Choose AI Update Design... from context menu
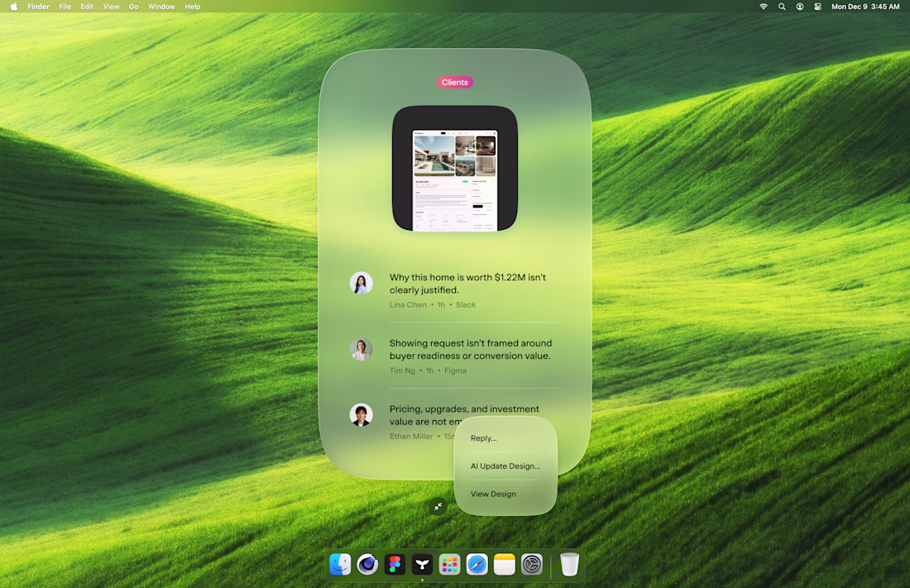 pyautogui.click(x=505, y=466)
